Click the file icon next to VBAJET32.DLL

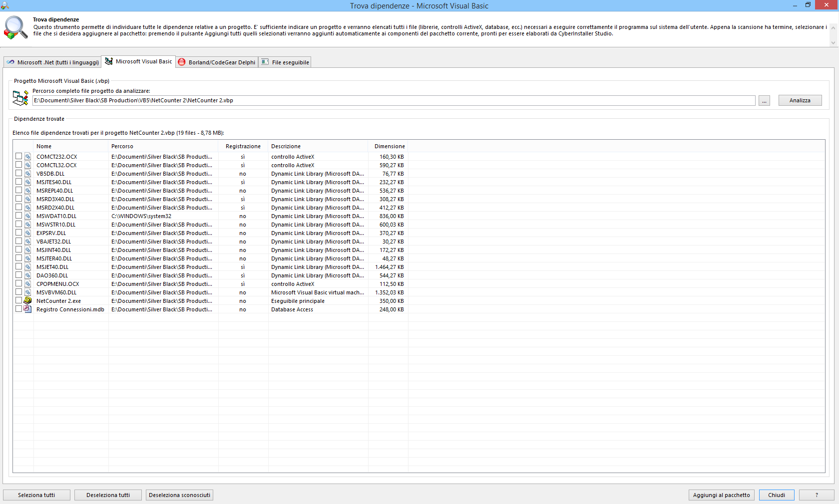click(28, 242)
